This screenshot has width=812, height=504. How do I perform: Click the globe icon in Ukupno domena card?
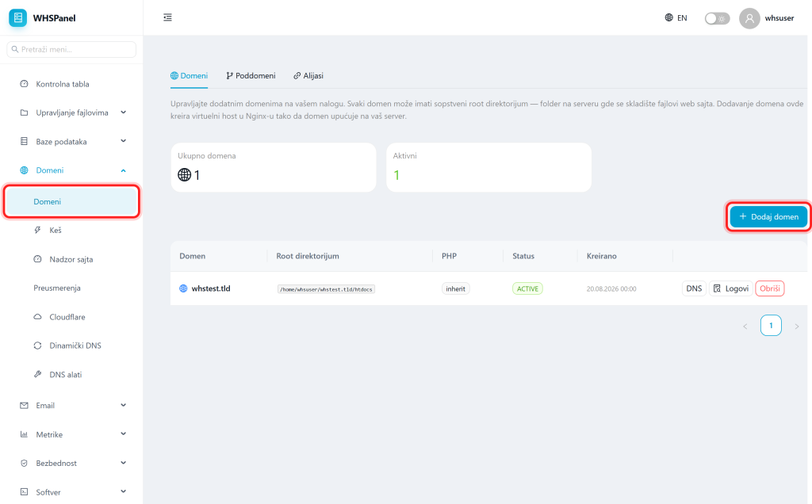pyautogui.click(x=184, y=175)
